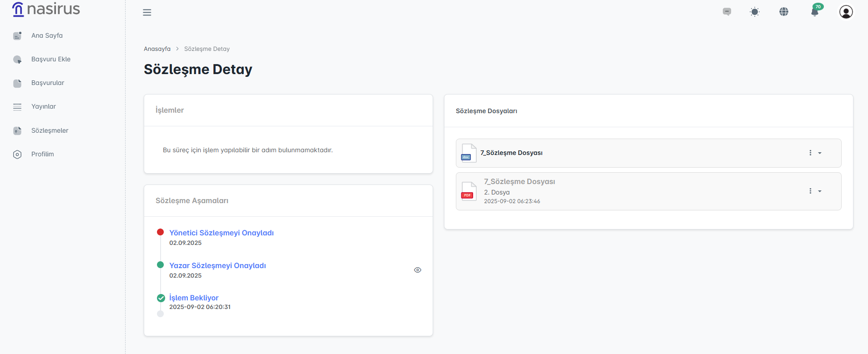
Task: View details of Yazar Sözleşmeyi Onayladı step
Action: pos(418,270)
